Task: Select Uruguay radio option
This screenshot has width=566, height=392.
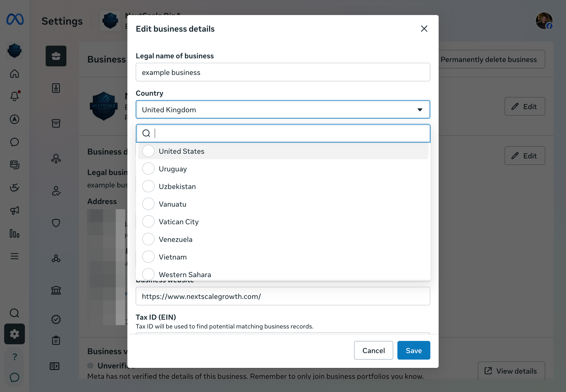Action: [x=148, y=169]
